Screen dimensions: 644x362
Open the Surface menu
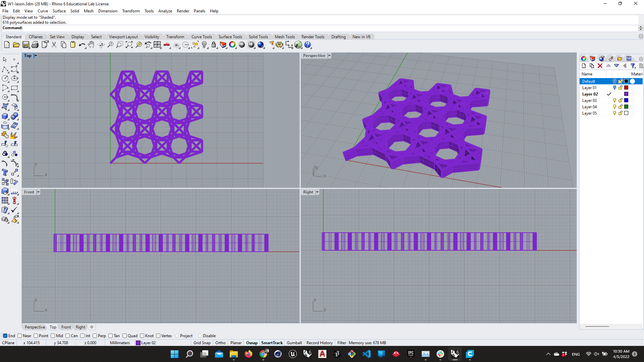(59, 11)
